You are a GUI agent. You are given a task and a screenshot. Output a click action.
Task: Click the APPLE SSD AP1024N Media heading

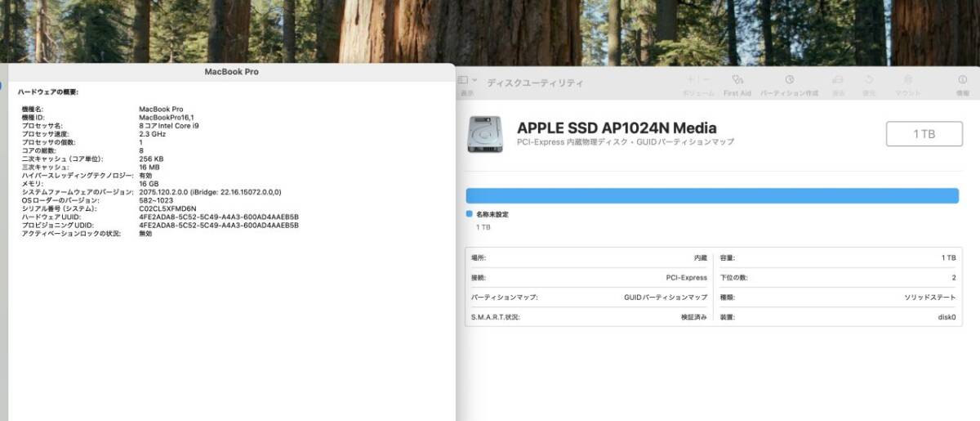(x=617, y=128)
